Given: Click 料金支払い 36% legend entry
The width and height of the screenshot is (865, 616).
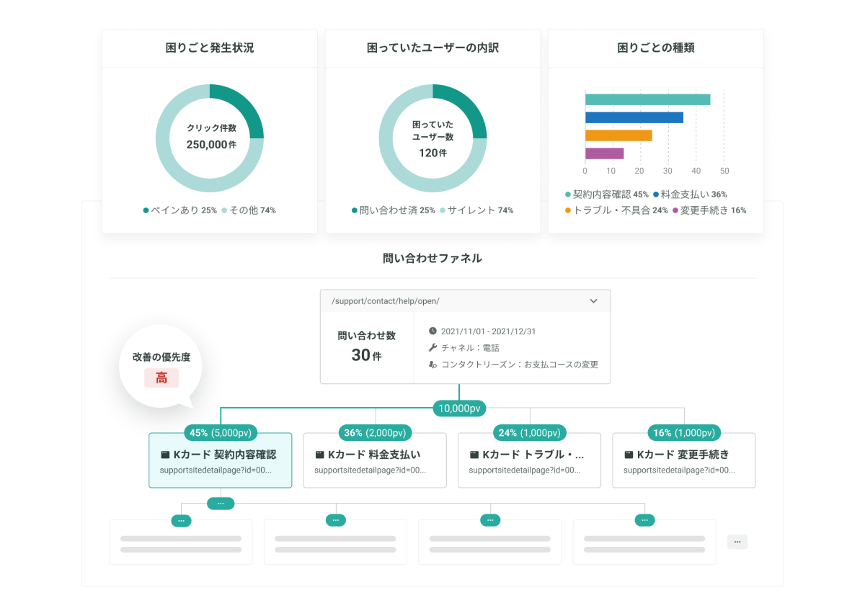Looking at the screenshot, I should pos(690,195).
